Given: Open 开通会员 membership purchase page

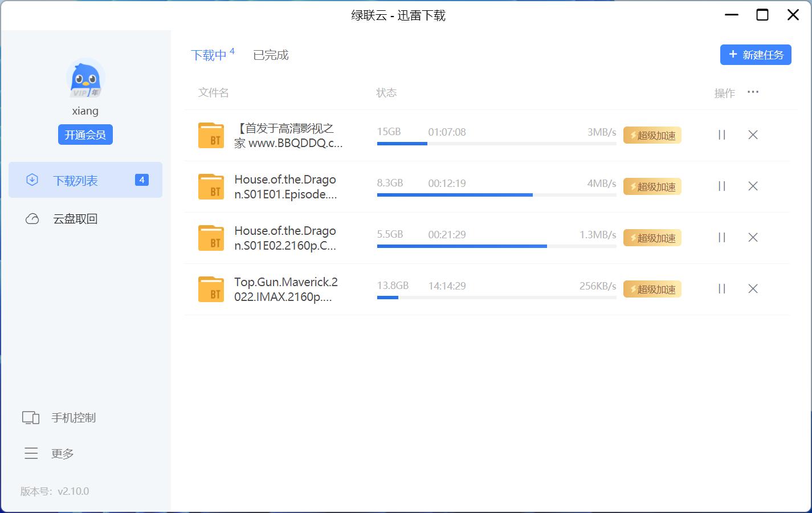Looking at the screenshot, I should point(85,135).
